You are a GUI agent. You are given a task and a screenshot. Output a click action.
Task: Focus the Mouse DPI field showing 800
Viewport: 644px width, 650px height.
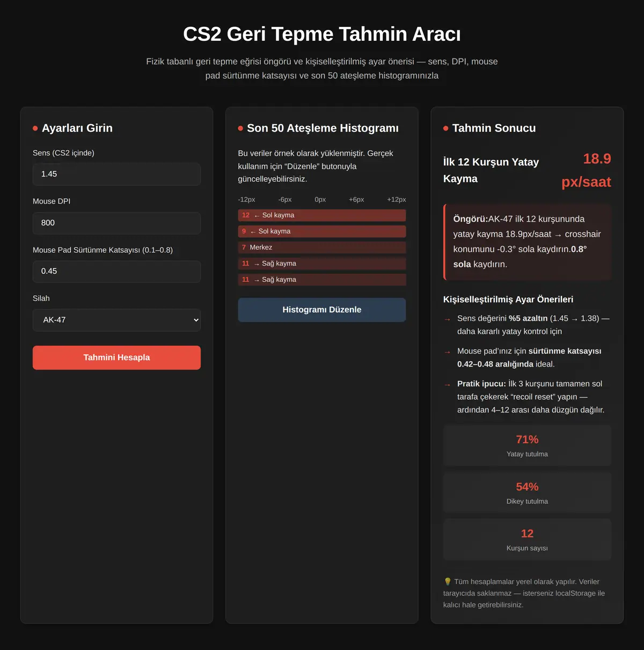(116, 223)
